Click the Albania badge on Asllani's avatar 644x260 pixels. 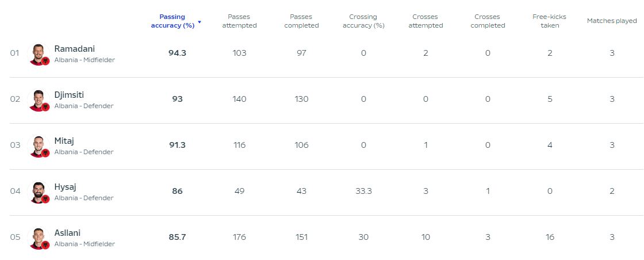click(x=45, y=245)
